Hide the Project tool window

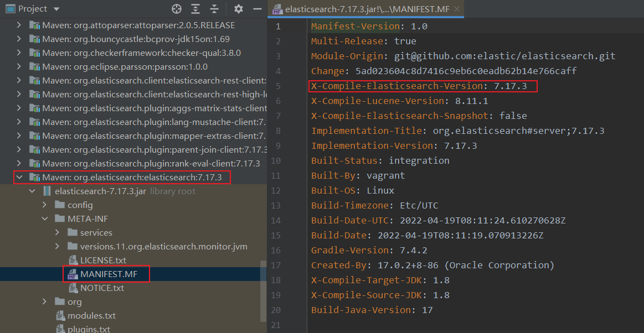257,9
